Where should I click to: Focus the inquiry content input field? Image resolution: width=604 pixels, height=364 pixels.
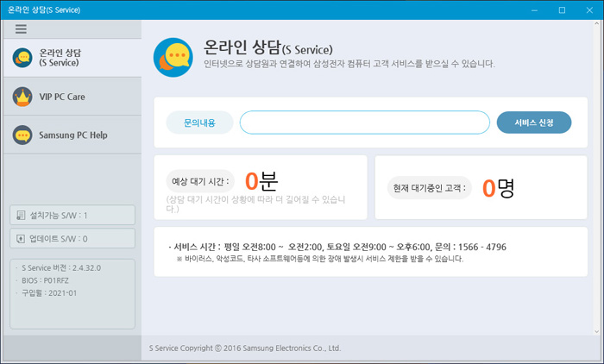(x=365, y=122)
